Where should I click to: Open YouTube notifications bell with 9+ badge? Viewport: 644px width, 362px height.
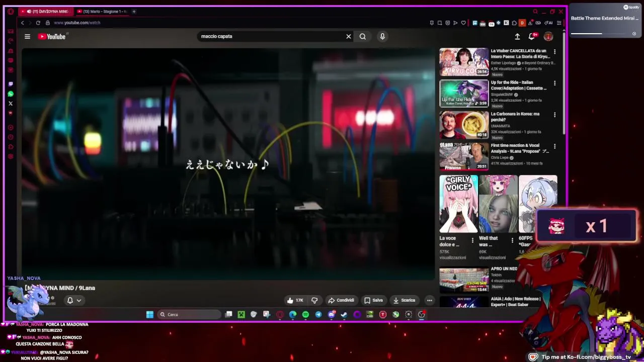coord(532,36)
